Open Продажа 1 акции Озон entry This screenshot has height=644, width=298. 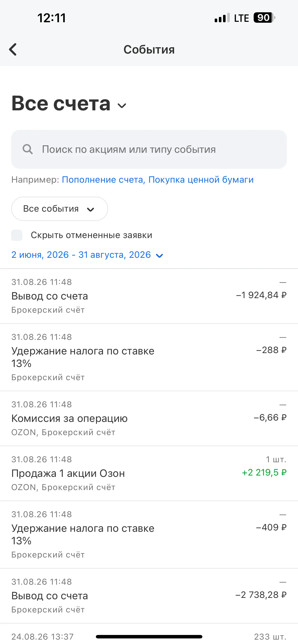[x=149, y=474]
